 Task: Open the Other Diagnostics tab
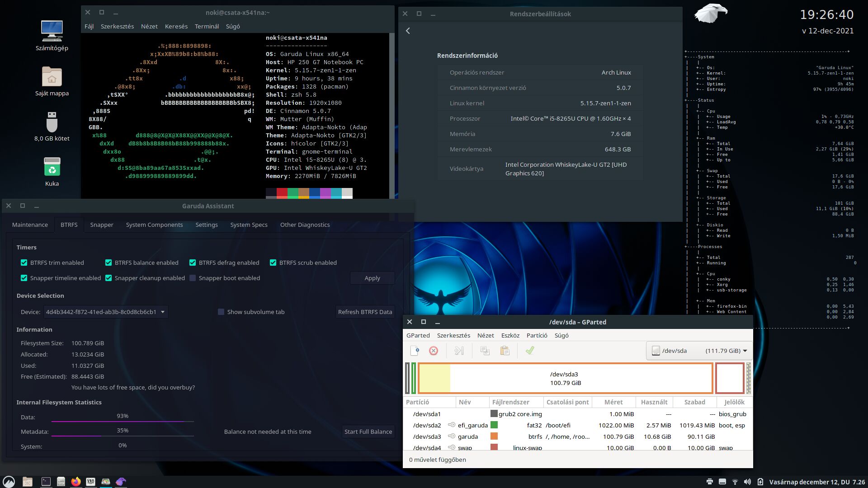(x=305, y=225)
